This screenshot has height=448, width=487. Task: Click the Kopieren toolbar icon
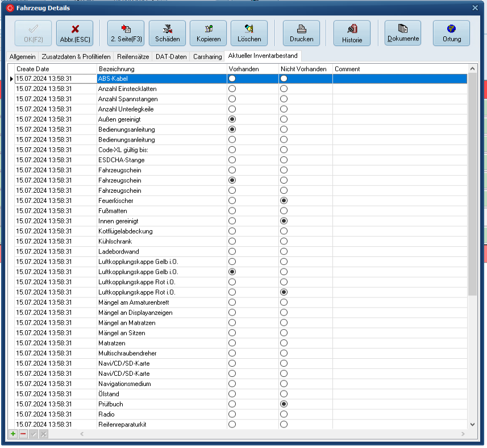(x=208, y=28)
